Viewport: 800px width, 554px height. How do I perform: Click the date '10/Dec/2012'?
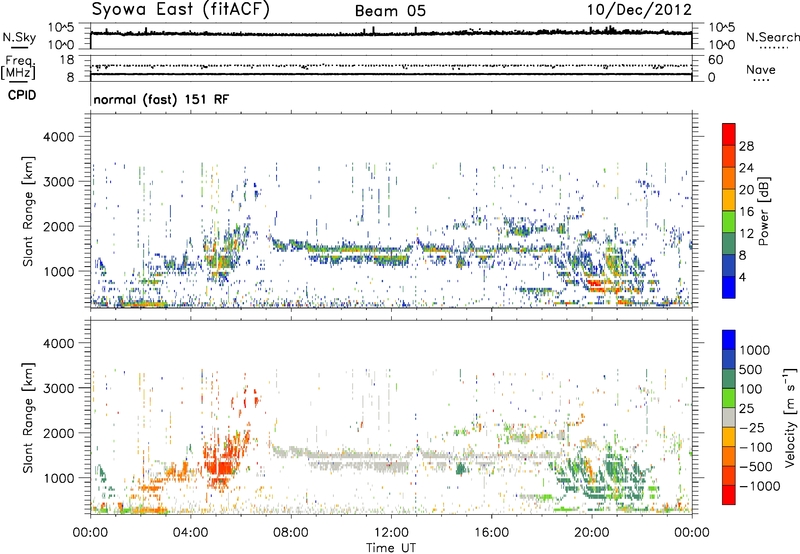(x=639, y=10)
